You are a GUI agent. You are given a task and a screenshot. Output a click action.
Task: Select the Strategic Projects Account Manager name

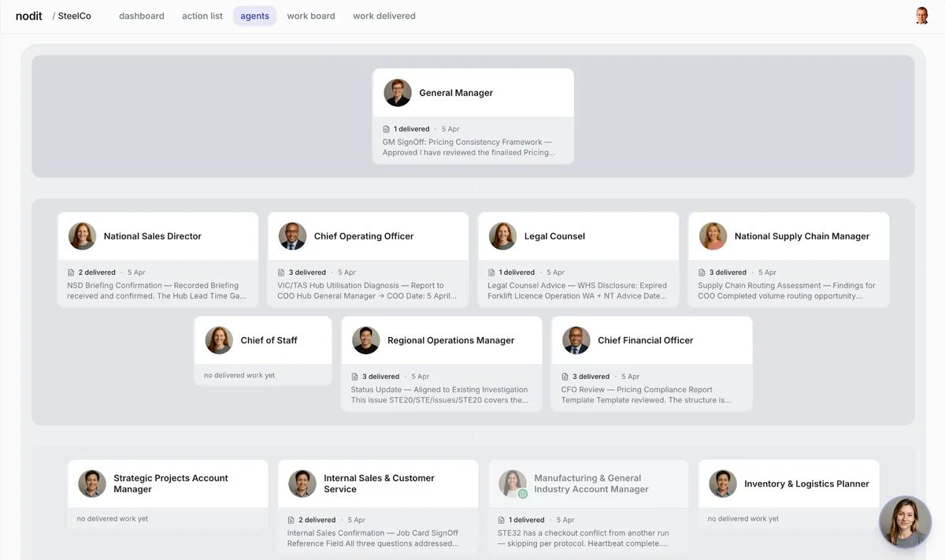tap(171, 484)
